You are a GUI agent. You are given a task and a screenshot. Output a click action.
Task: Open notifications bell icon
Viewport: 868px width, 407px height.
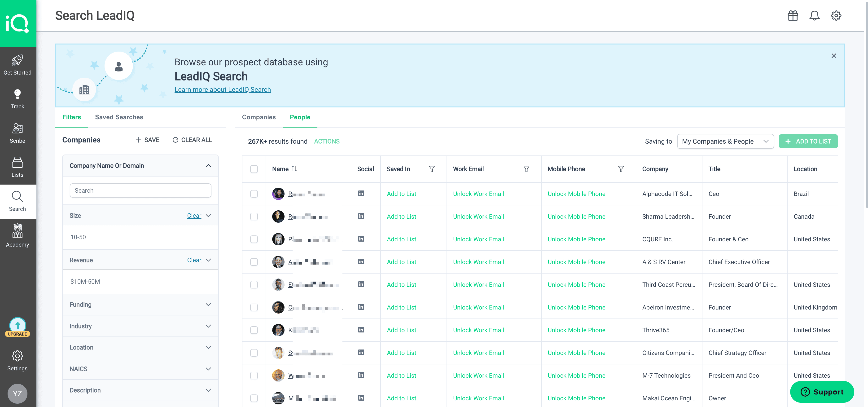pyautogui.click(x=814, y=16)
